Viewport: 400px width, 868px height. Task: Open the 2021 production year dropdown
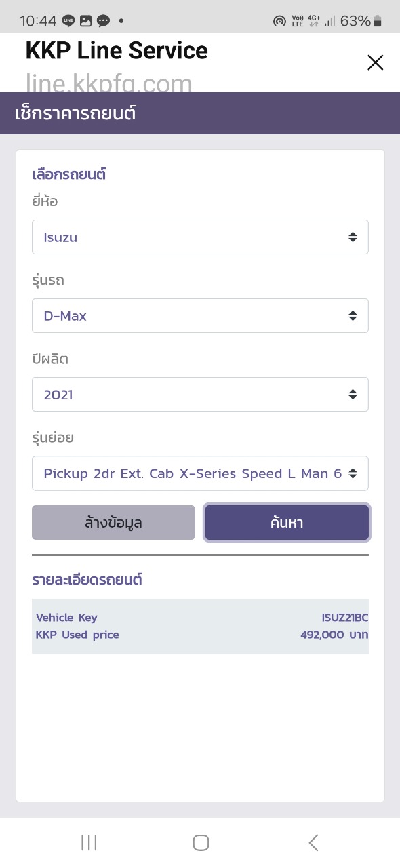(x=200, y=395)
